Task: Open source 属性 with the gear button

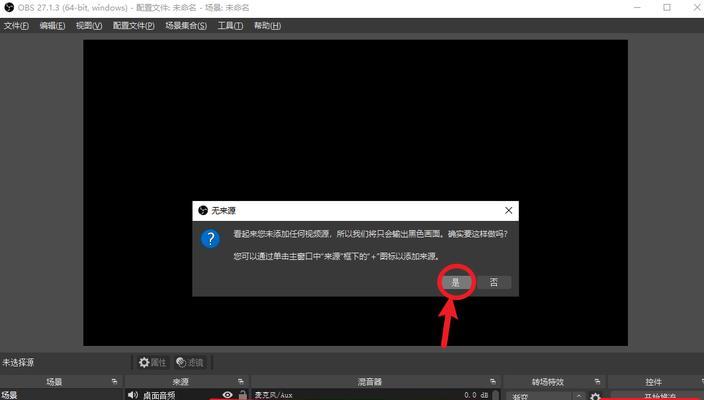Action: point(153,362)
